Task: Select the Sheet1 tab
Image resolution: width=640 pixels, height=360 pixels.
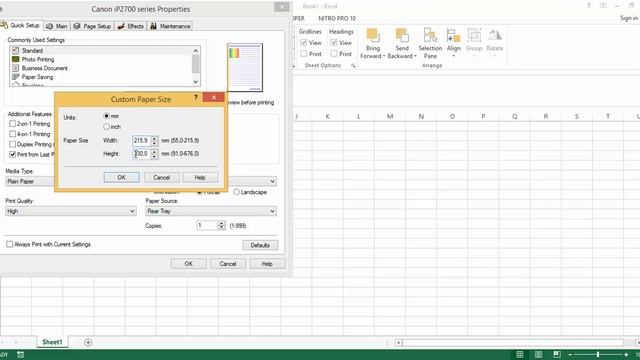Action: [52, 342]
